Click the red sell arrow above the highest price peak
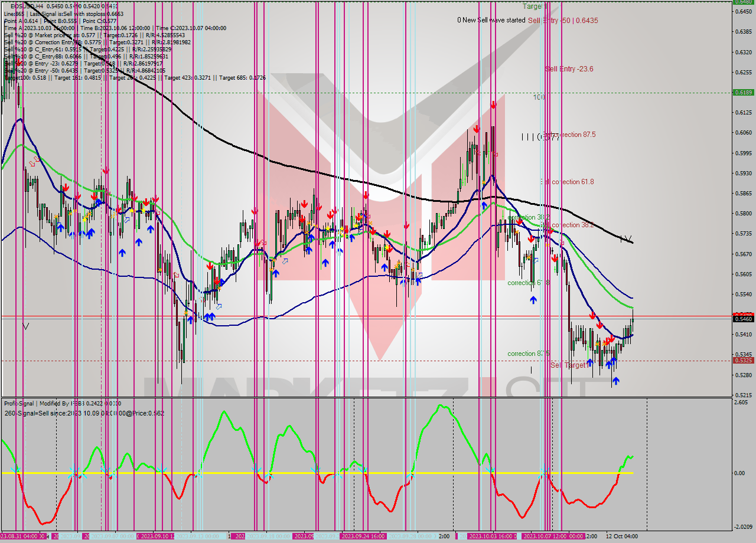The width and height of the screenshot is (756, 543). (493, 106)
